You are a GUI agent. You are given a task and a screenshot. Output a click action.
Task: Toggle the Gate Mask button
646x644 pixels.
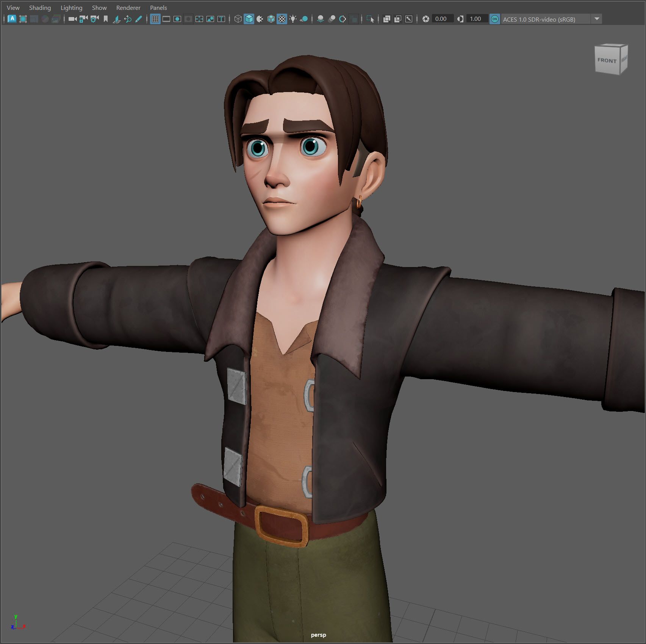coord(188,19)
